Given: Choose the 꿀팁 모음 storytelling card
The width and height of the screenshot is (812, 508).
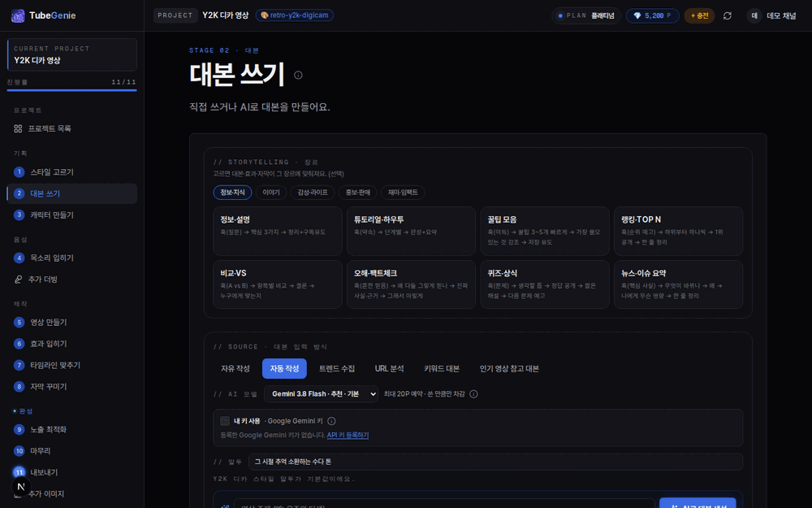Looking at the screenshot, I should [x=545, y=231].
